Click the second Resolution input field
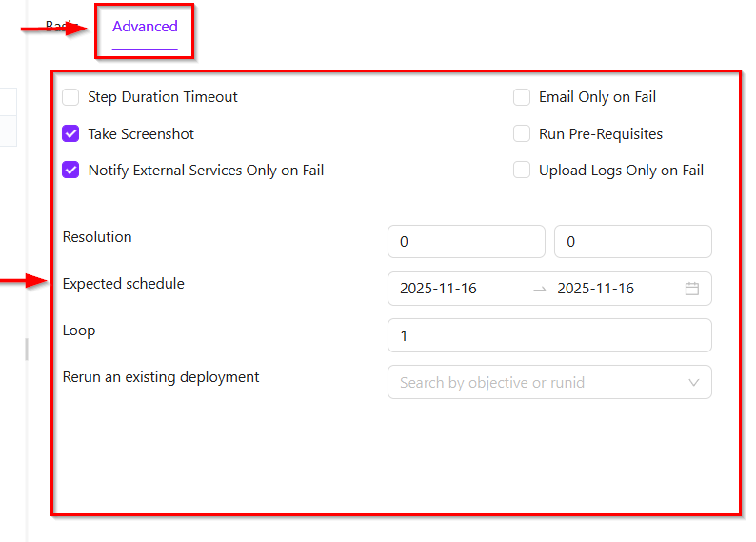The width and height of the screenshot is (756, 542). 632,242
